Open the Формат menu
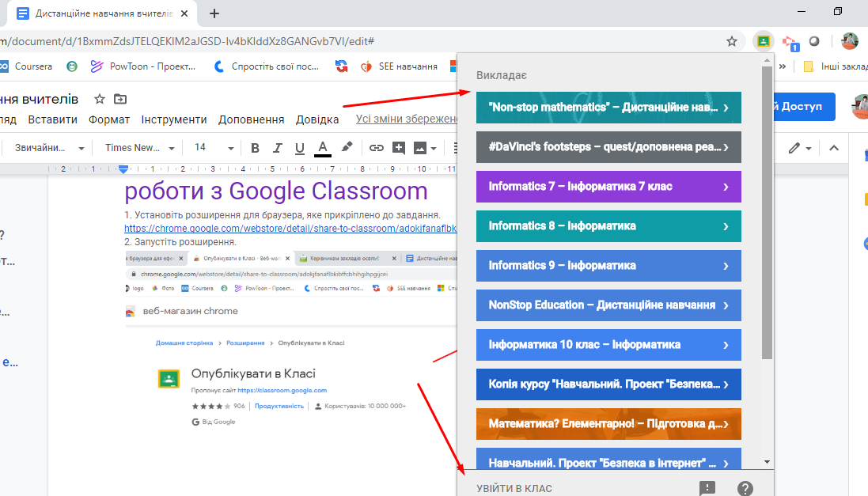This screenshot has height=496, width=868. [x=109, y=119]
